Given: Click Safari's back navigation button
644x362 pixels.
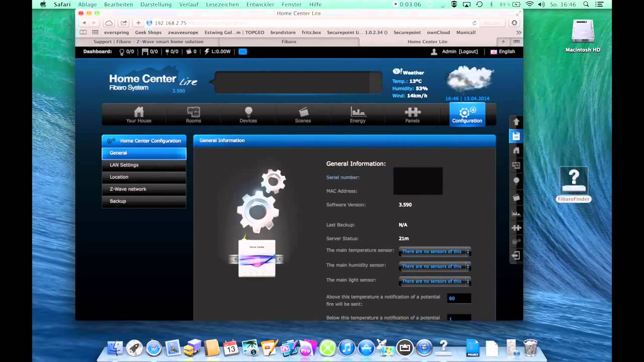Looking at the screenshot, I should (84, 23).
